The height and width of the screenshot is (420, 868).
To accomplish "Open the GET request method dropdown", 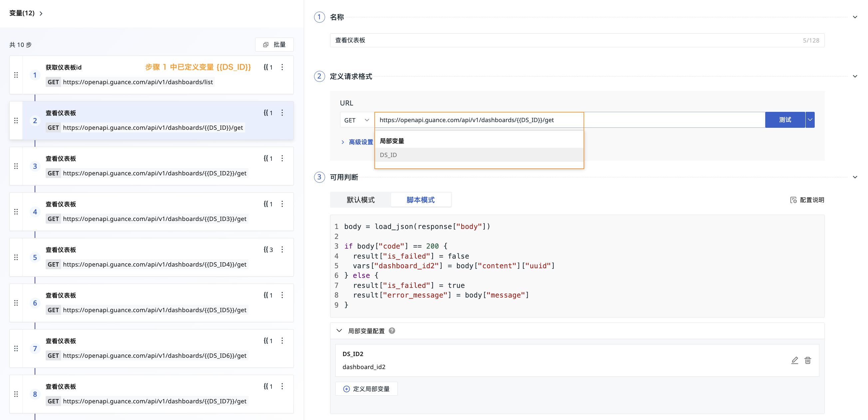I will (356, 120).
